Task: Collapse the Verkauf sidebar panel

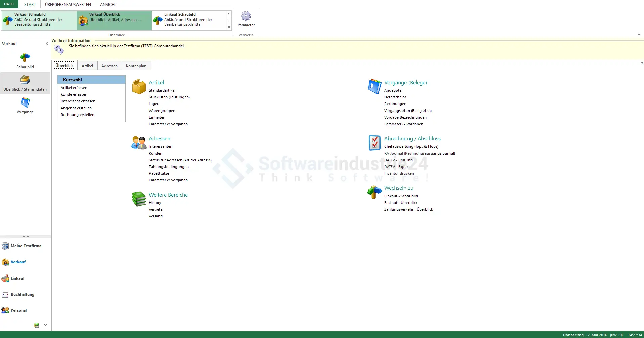Action: [x=47, y=43]
